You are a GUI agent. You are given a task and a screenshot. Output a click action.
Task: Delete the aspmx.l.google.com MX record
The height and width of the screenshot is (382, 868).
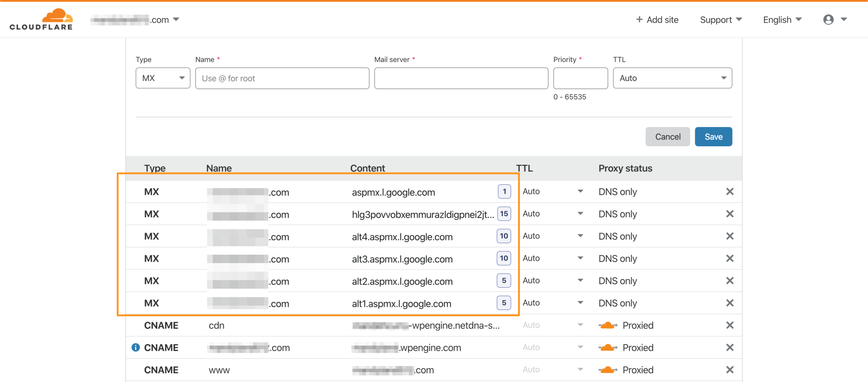[730, 192]
